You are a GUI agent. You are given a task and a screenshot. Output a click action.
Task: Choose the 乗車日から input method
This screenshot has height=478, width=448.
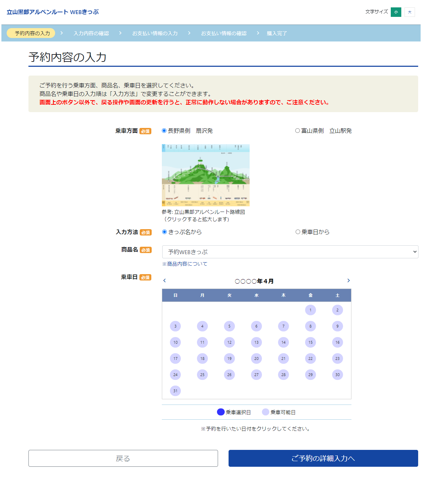(x=298, y=232)
